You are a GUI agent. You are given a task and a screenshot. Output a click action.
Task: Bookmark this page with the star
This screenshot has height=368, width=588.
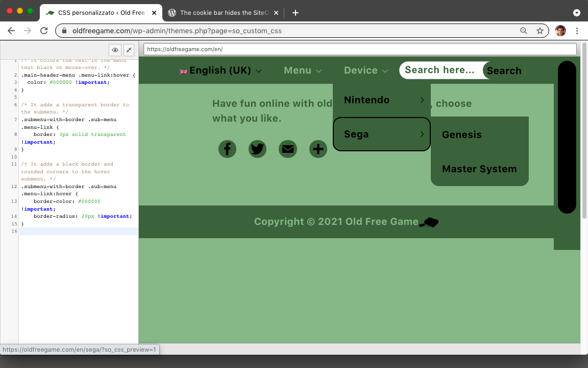click(540, 31)
